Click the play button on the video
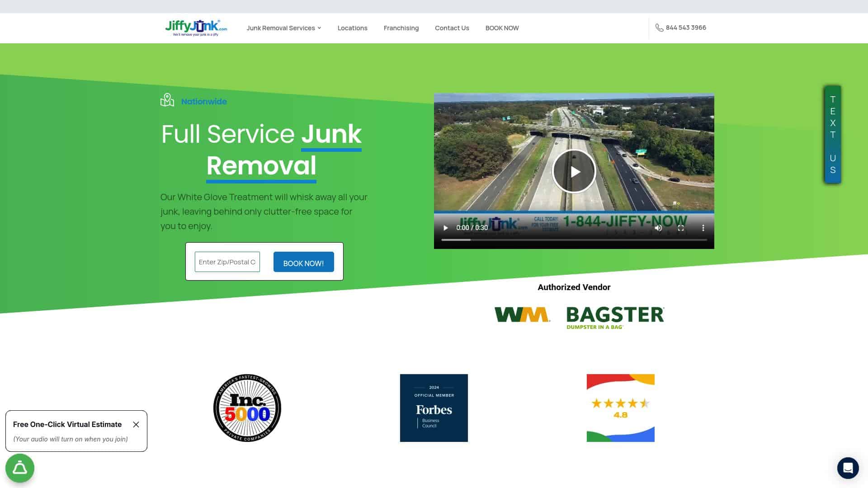The image size is (868, 488). 574,171
